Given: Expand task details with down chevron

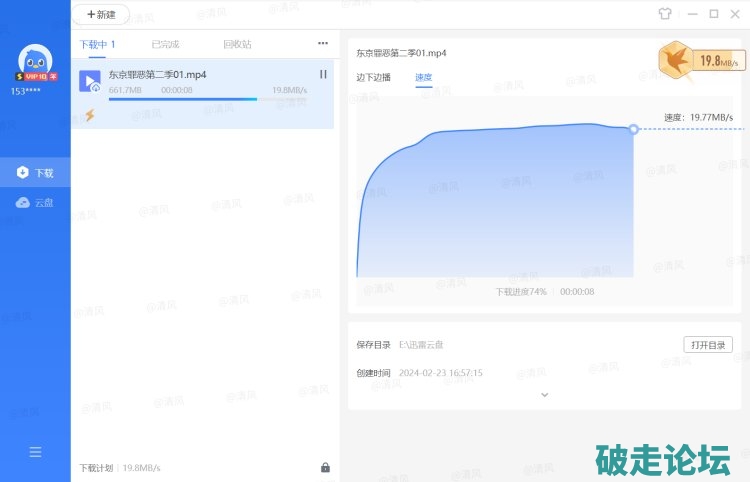Looking at the screenshot, I should (545, 395).
